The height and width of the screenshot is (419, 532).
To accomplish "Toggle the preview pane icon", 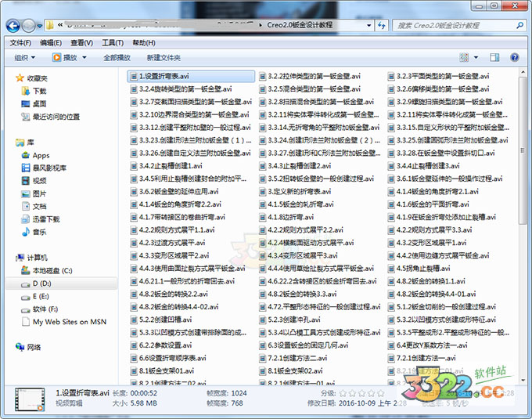I will 495,57.
